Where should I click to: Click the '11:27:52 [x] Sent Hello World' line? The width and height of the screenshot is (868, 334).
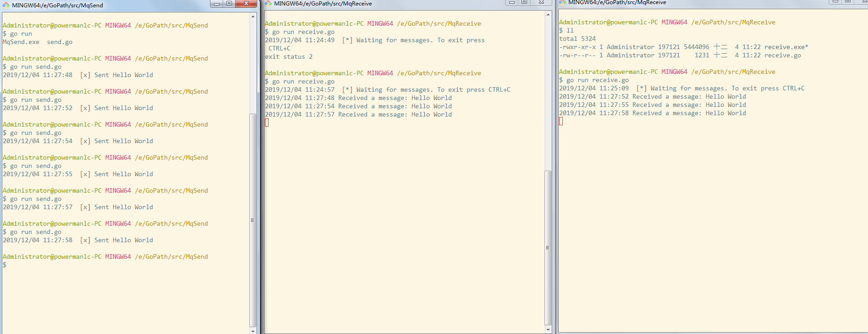[78, 108]
